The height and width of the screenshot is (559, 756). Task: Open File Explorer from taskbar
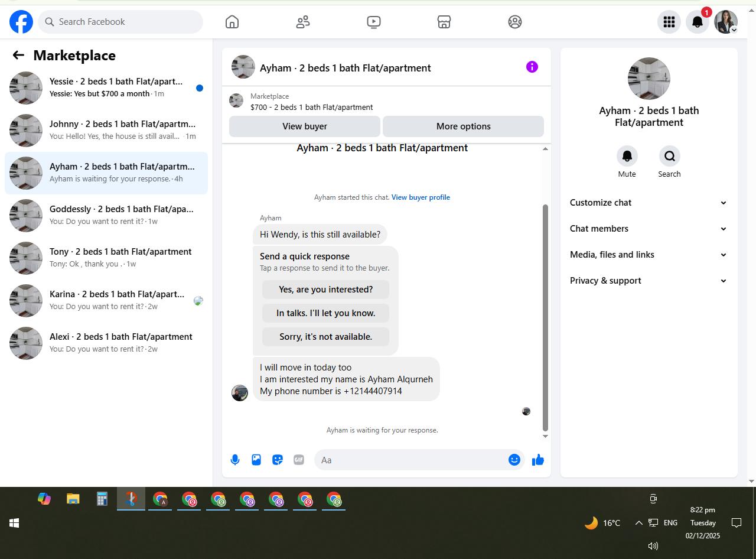point(73,499)
